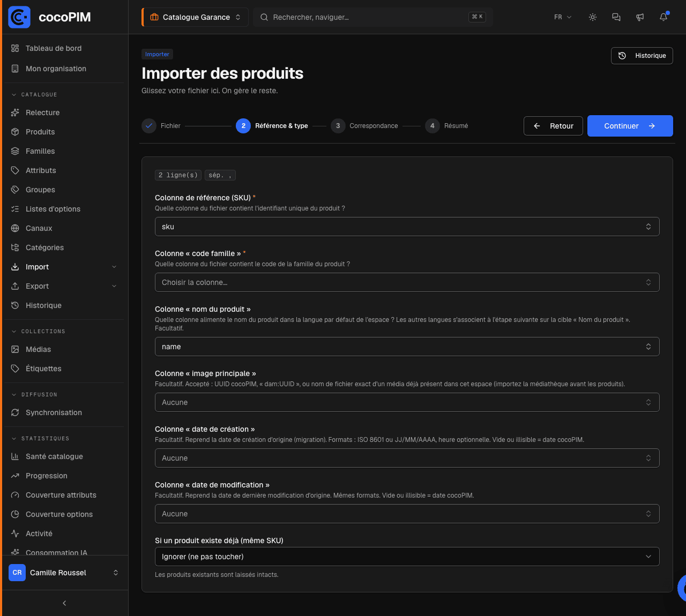Open the date de création column dropdown
The width and height of the screenshot is (686, 616).
(x=407, y=458)
